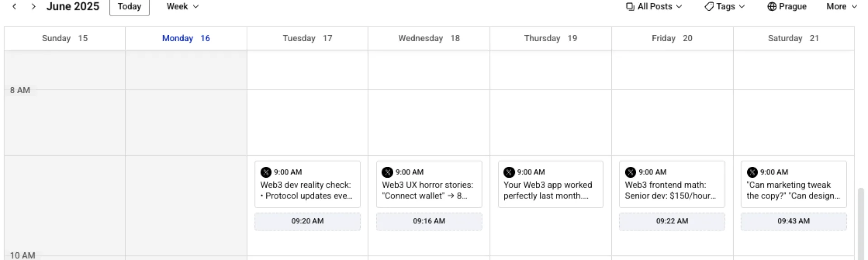Expand the All Posts filter
The height and width of the screenshot is (260, 868).
(x=654, y=6)
